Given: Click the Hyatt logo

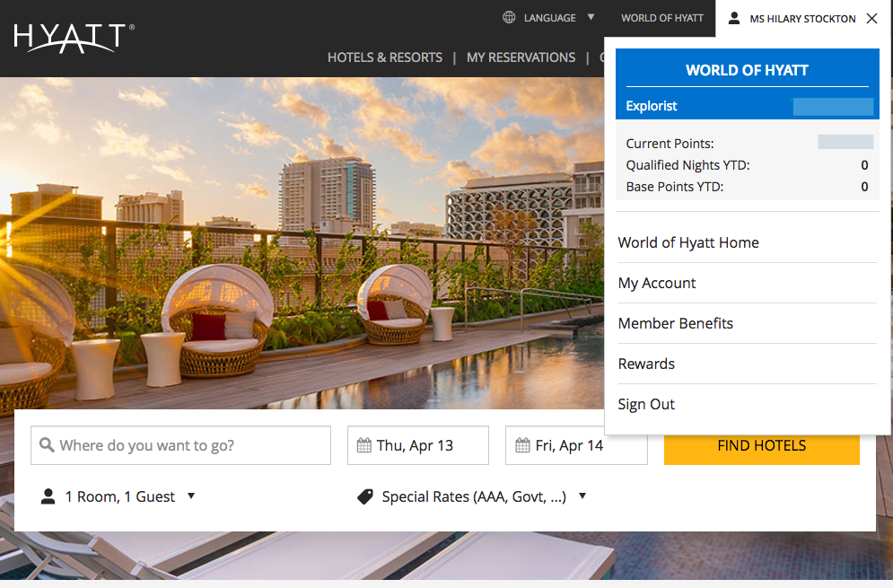Looking at the screenshot, I should 74,38.
